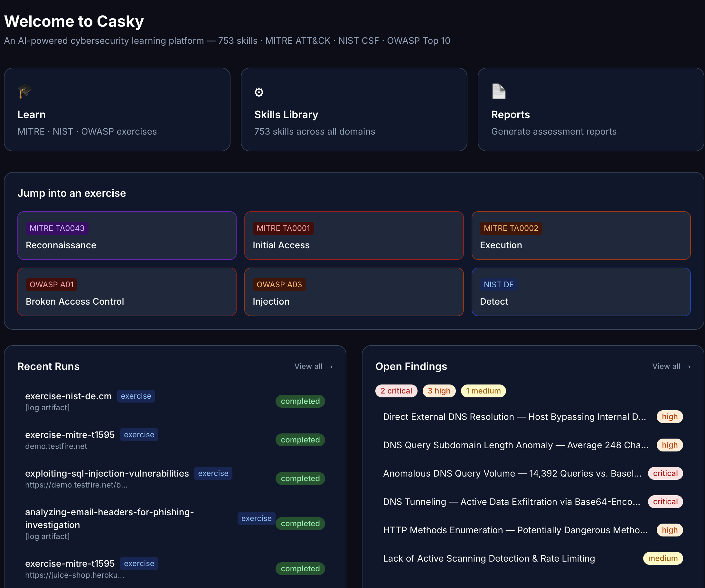Click the completed status of exploiting-sql-injection-vulnerabilities
Viewport: 705px width, 588px height.
coord(300,479)
